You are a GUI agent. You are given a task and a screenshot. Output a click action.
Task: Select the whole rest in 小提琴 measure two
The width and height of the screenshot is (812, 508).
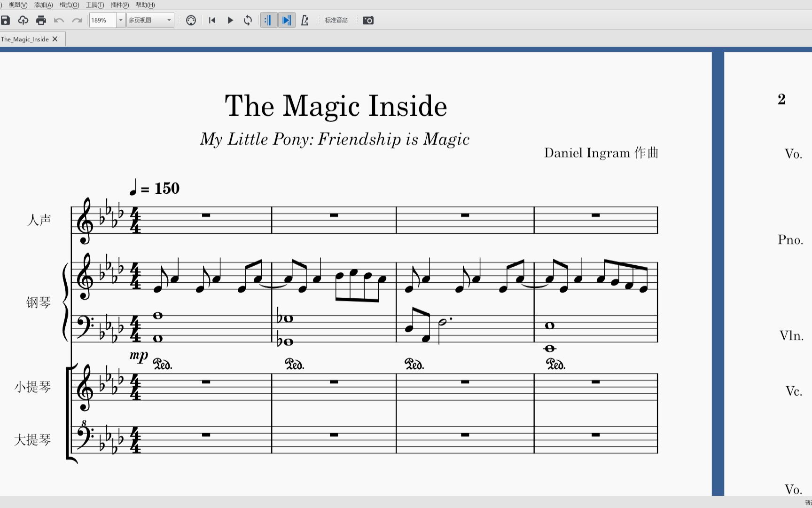point(334,382)
